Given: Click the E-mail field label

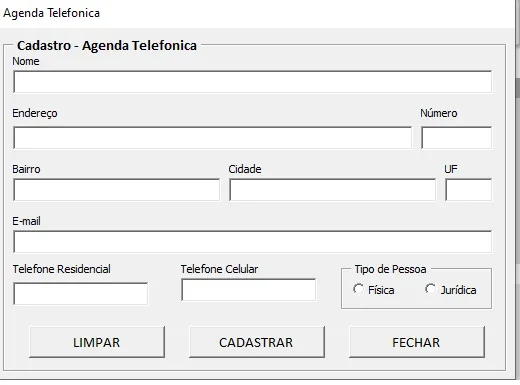Looking at the screenshot, I should coord(26,221).
